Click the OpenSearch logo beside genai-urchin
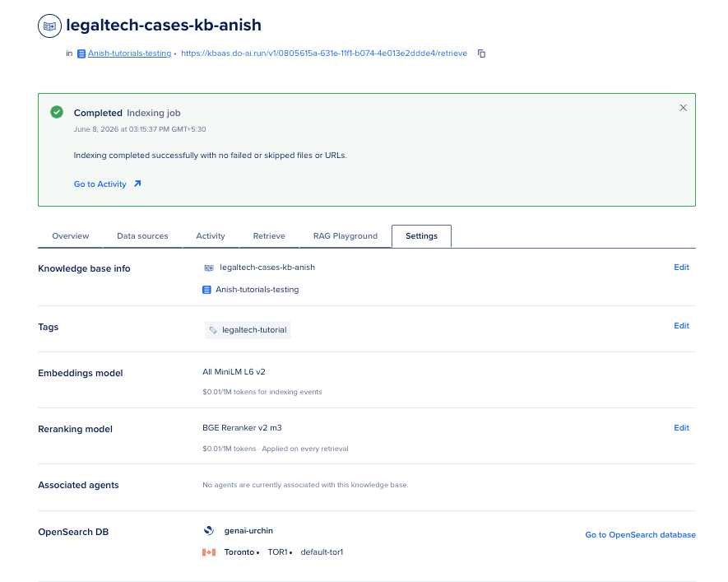The width and height of the screenshot is (728, 582). pos(209,530)
